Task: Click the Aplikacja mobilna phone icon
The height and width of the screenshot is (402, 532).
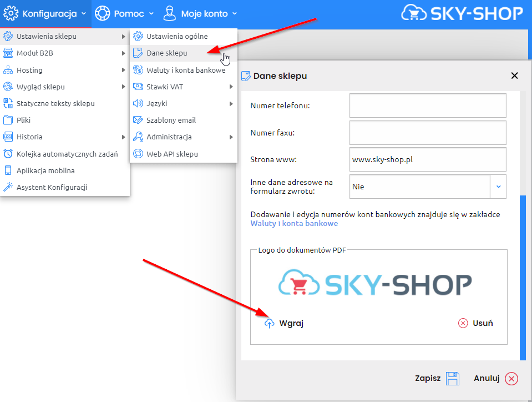Action: click(8, 170)
